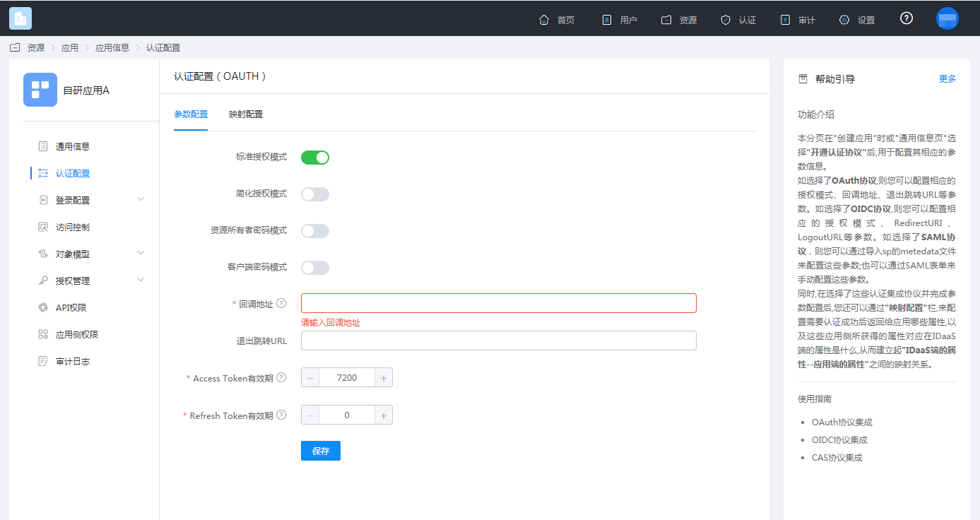Click the app logo in top-left corner
This screenshot has width=980, height=520.
(x=20, y=18)
